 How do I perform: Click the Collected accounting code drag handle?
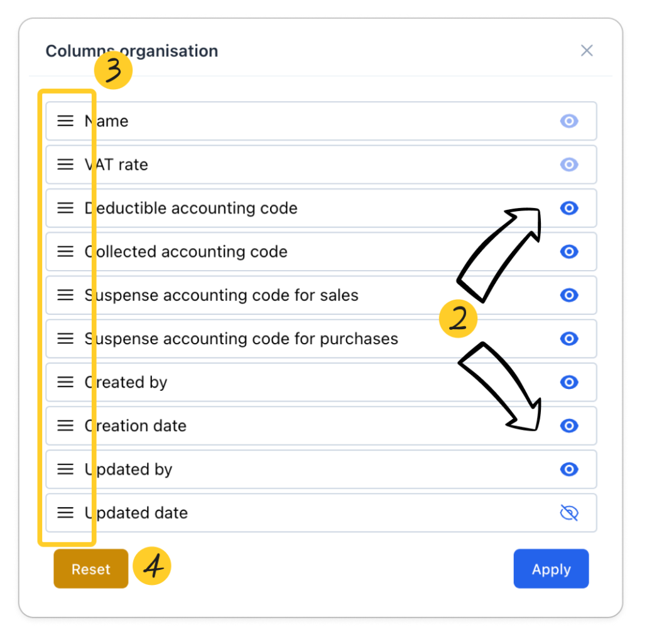click(65, 251)
